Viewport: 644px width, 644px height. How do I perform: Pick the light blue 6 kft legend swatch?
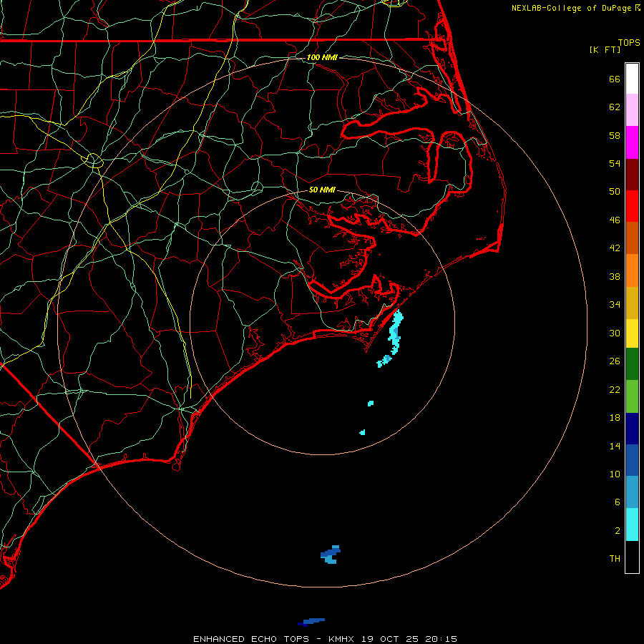[632, 492]
